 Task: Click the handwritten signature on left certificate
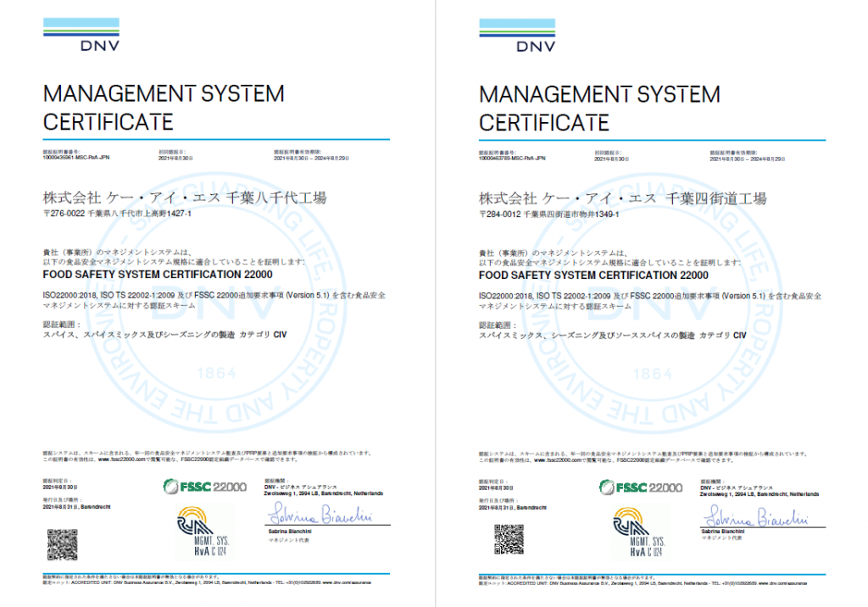point(320,514)
